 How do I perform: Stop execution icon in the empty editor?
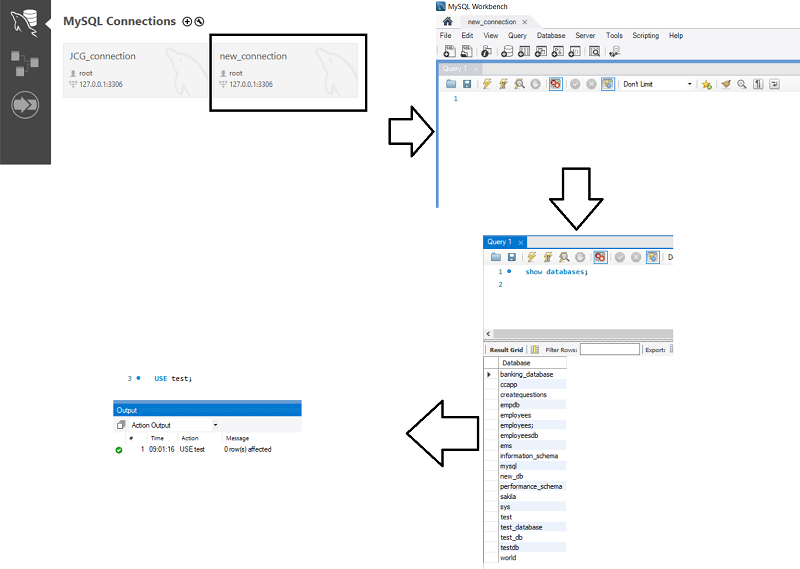[535, 84]
